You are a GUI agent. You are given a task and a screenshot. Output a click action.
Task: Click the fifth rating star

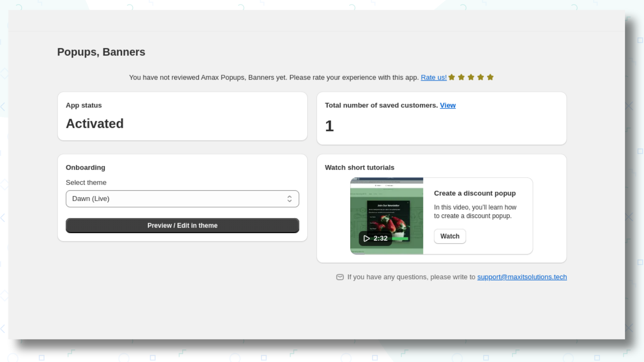[490, 77]
